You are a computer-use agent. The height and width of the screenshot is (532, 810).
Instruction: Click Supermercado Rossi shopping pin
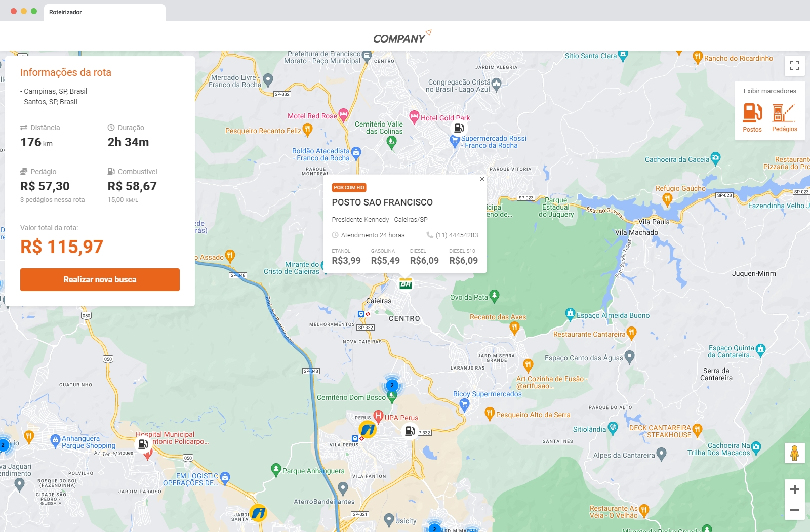[x=455, y=141]
